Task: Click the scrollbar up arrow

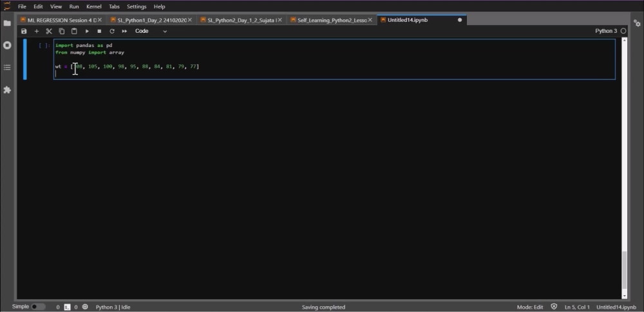Action: [625, 40]
